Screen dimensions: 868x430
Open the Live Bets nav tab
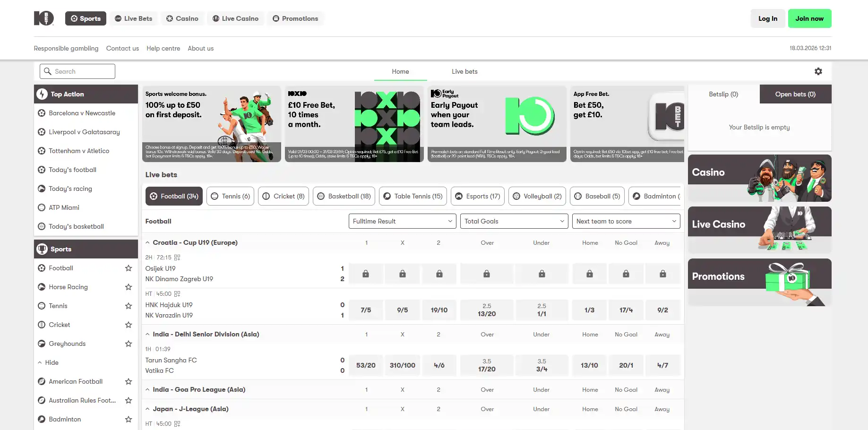click(134, 18)
